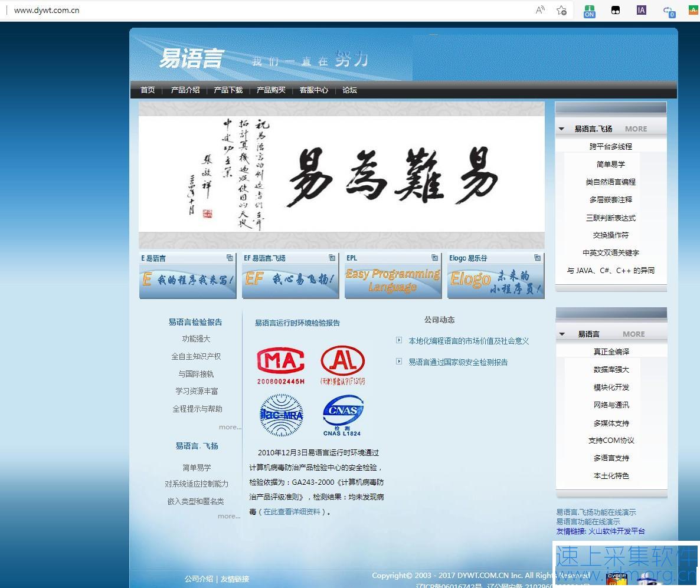Open 类自然语言编程 sidebar link

(611, 182)
